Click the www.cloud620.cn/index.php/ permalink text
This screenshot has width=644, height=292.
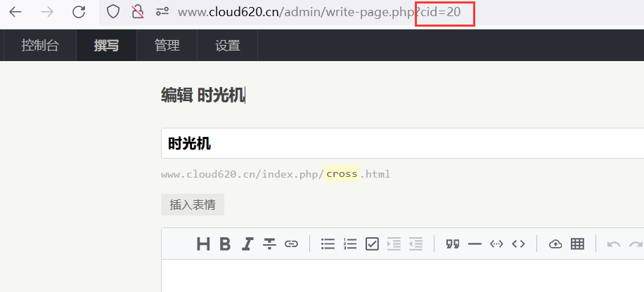tap(243, 174)
